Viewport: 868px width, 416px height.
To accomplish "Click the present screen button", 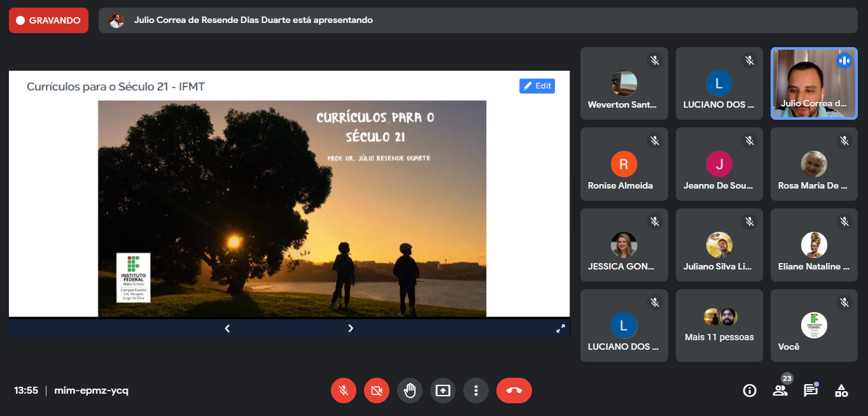I will pyautogui.click(x=443, y=391).
